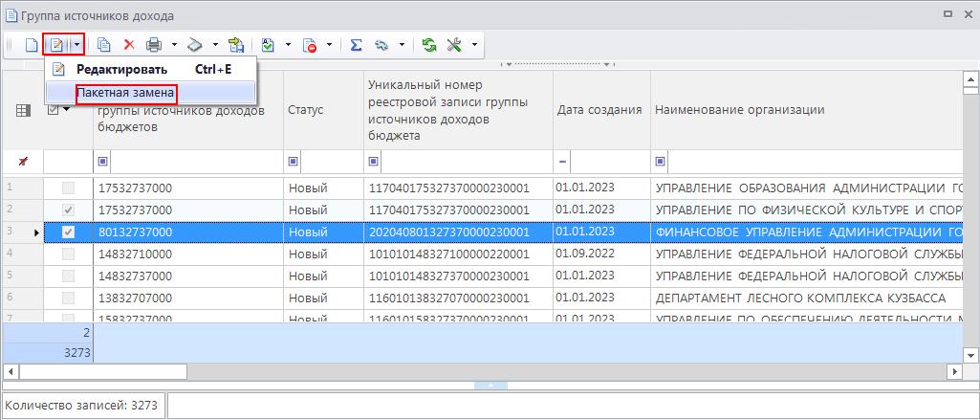Viewport: 980px width, 420px height.
Task: Click date cell 01.09.2022
Action: 602,254
